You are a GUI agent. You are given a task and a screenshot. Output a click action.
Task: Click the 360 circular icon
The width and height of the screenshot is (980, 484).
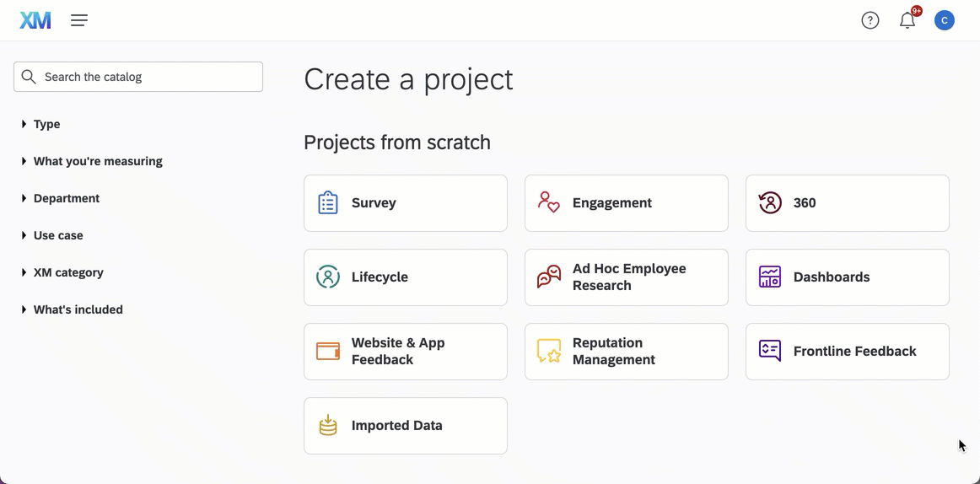click(770, 203)
